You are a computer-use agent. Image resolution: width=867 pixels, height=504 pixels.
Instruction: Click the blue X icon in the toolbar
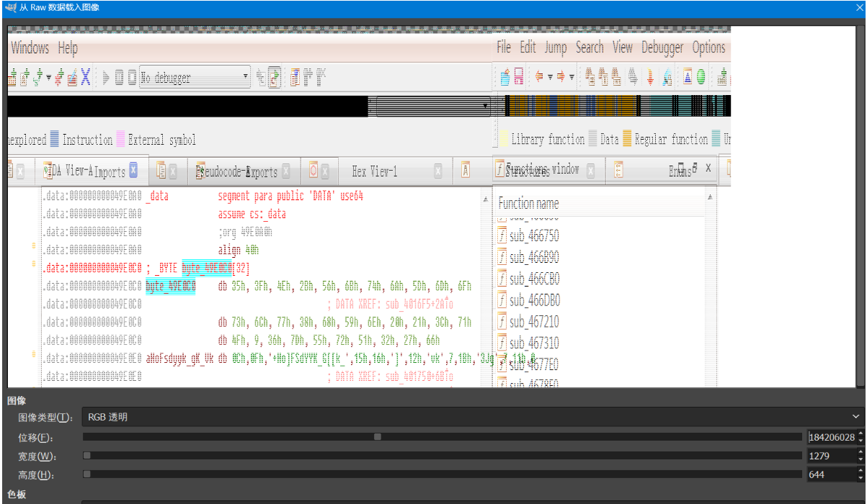(x=85, y=76)
